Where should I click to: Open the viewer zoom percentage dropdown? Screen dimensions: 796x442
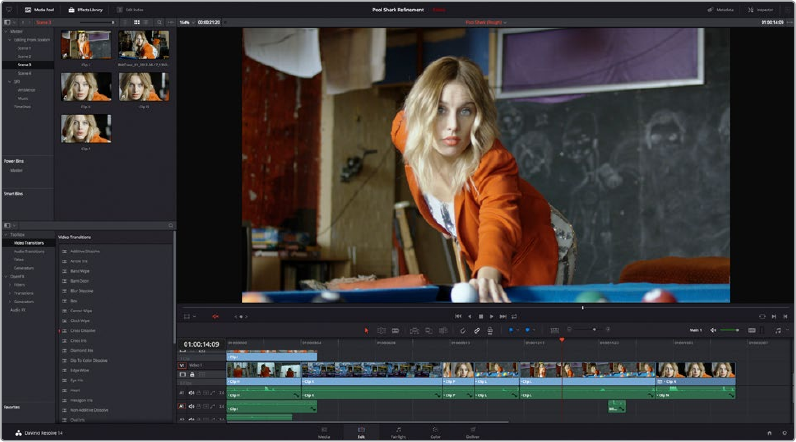click(x=187, y=22)
